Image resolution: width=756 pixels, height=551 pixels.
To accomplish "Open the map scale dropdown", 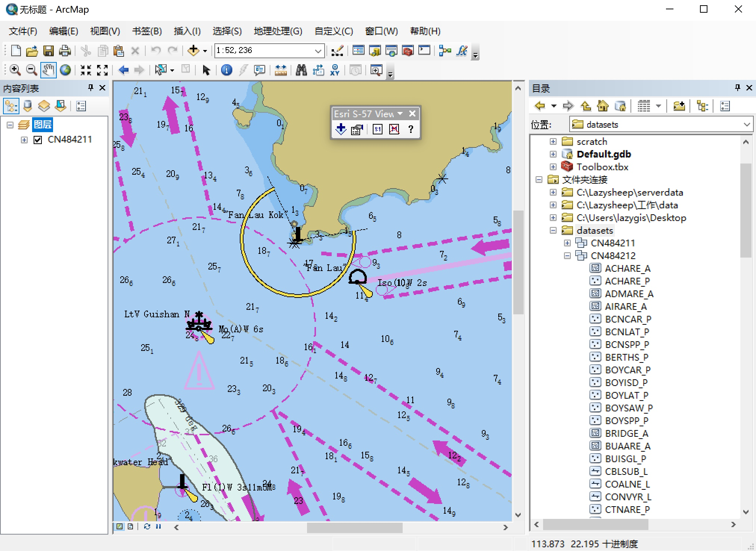I will click(318, 51).
